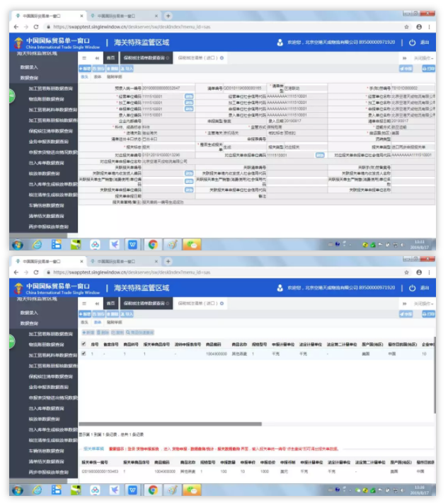
Task: Open 清单结关数据查询 in bottom window sidebar
Action: (x=47, y=462)
